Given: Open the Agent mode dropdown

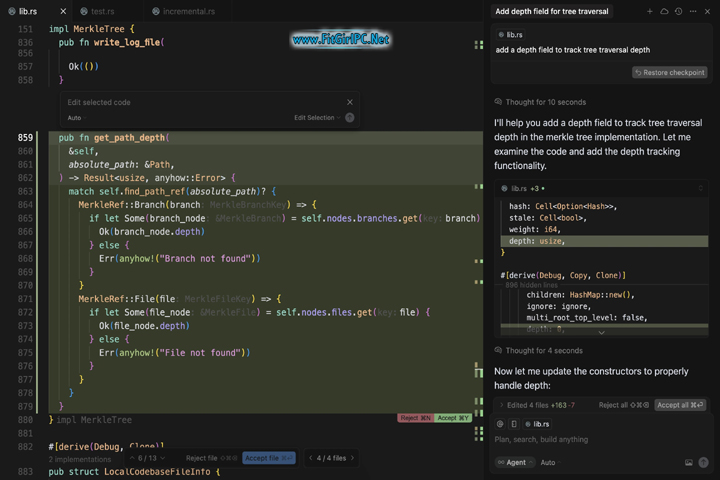Looking at the screenshot, I should point(515,463).
